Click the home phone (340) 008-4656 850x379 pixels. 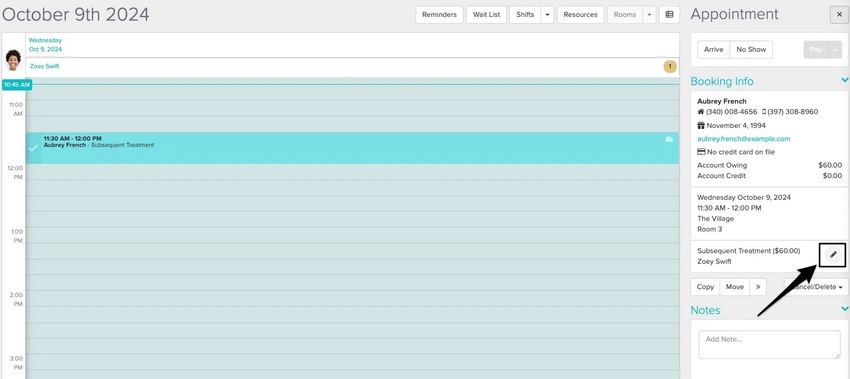click(731, 112)
